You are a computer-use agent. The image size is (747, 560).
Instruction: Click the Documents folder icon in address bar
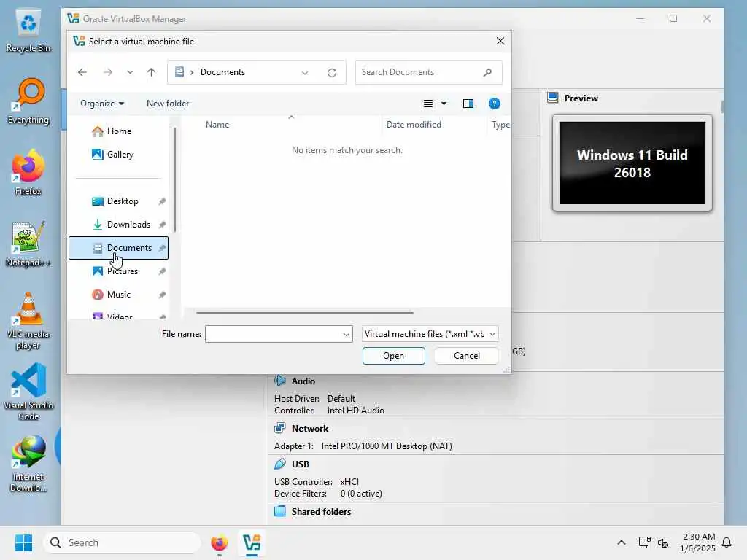[x=179, y=72]
